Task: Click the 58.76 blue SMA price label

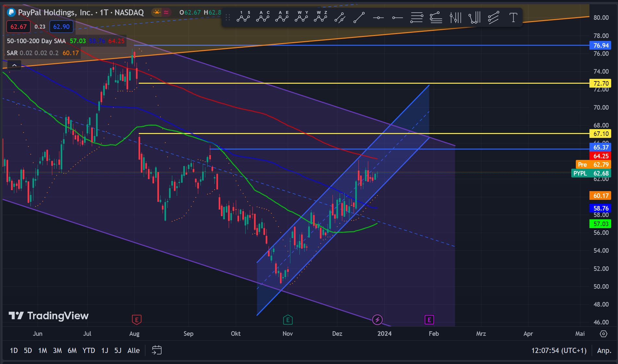Action: tap(601, 208)
